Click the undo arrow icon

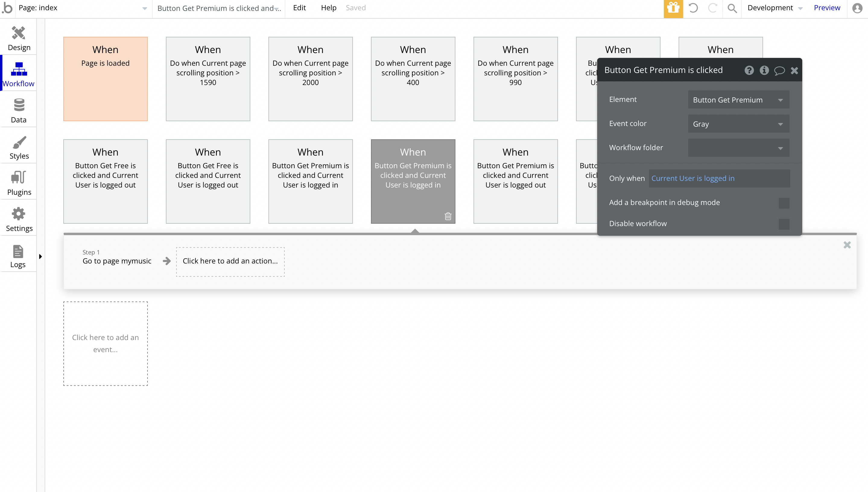coord(693,8)
